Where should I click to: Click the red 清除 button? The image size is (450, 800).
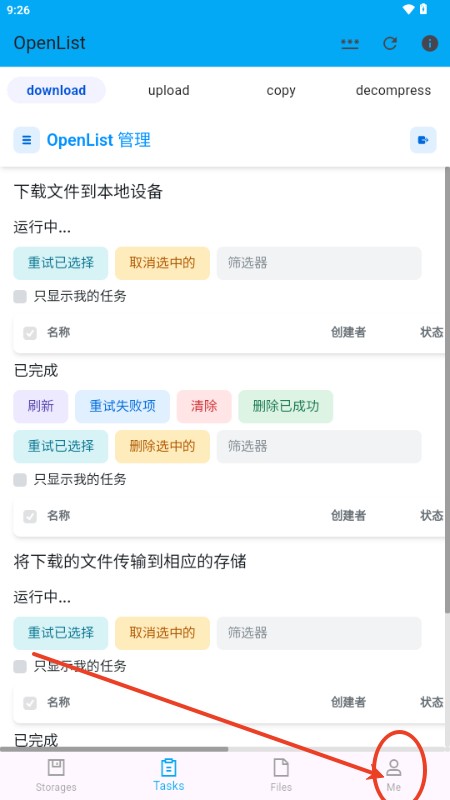coord(204,406)
